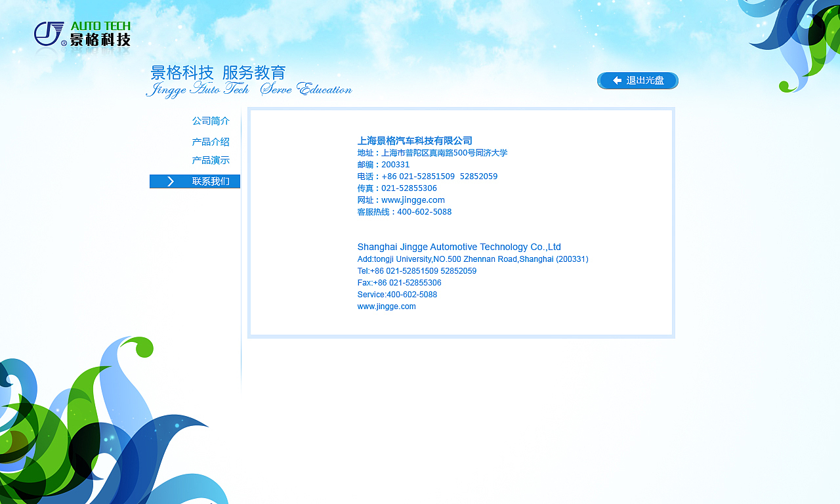Open the 产品演示 page

[x=210, y=160]
